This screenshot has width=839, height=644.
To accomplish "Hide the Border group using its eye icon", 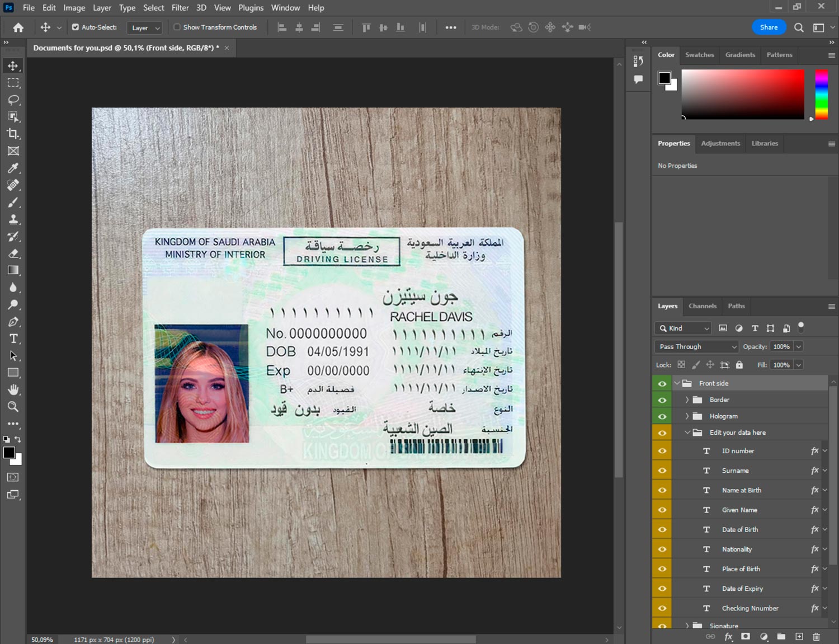I will (x=662, y=400).
